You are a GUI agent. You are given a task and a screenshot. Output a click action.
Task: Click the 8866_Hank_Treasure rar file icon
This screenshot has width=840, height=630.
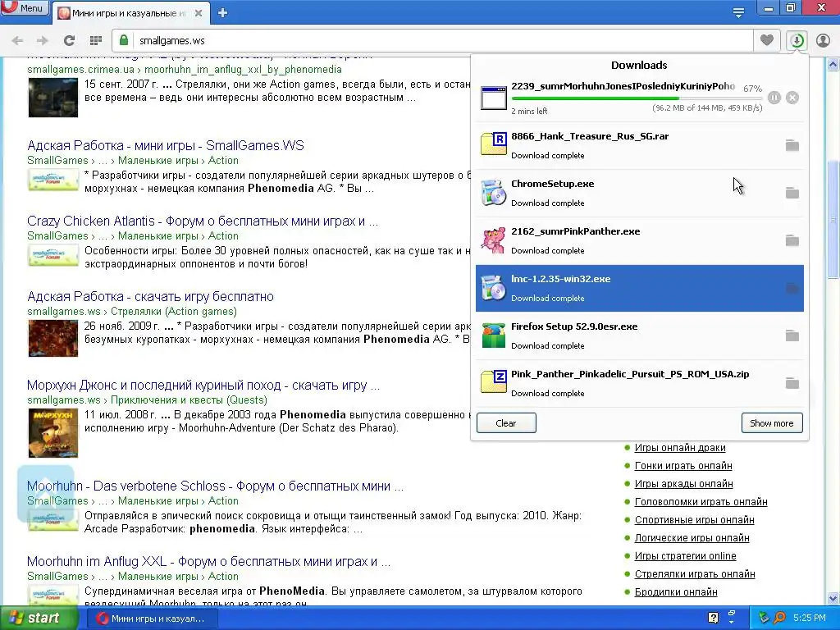coord(493,144)
